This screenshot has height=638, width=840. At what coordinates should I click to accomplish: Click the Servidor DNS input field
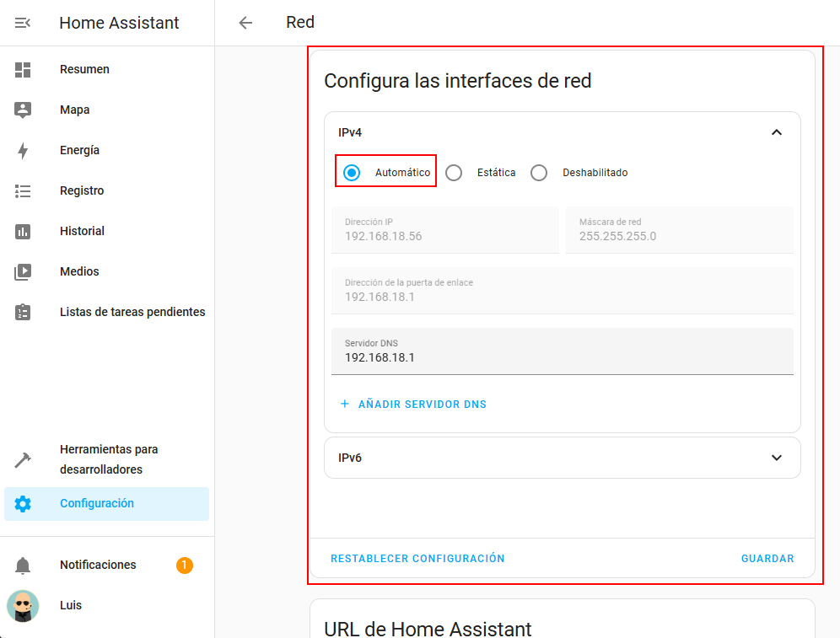point(563,357)
